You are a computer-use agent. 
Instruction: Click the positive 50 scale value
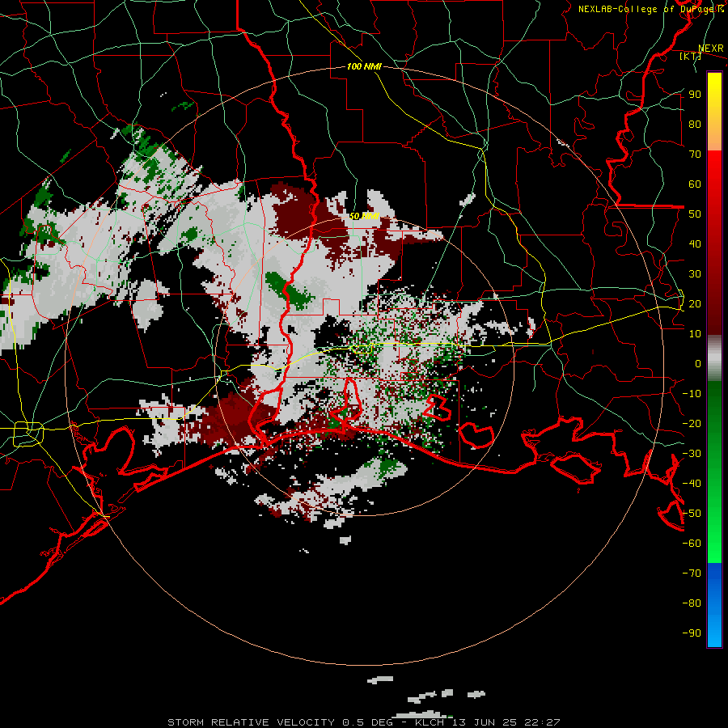pos(695,214)
